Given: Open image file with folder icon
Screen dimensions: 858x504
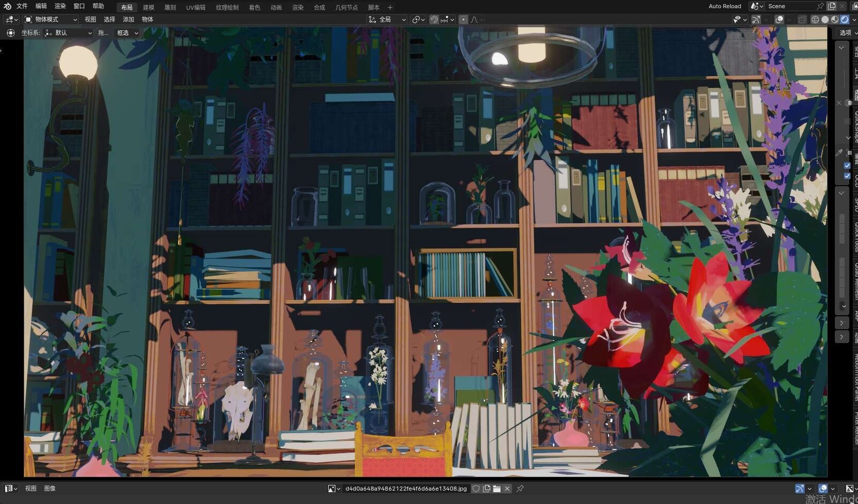Looking at the screenshot, I should (x=497, y=488).
